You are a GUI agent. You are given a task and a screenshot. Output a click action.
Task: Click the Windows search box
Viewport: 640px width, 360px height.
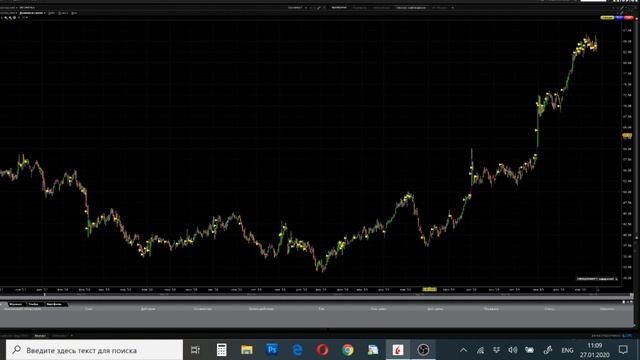94,350
